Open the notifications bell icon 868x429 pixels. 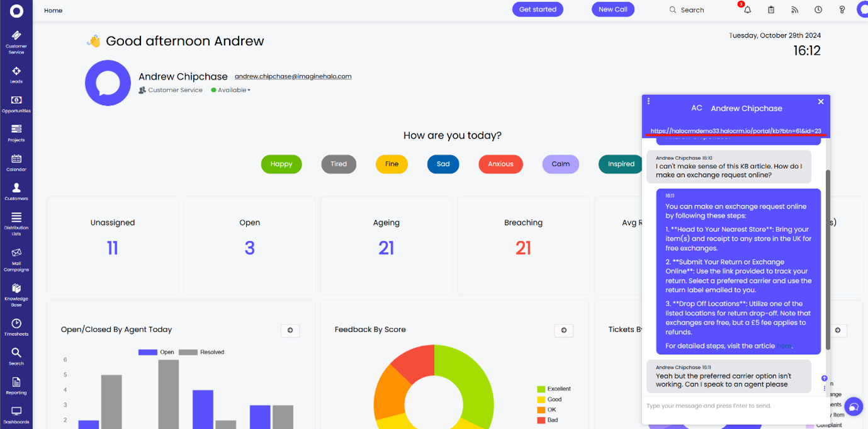747,10
